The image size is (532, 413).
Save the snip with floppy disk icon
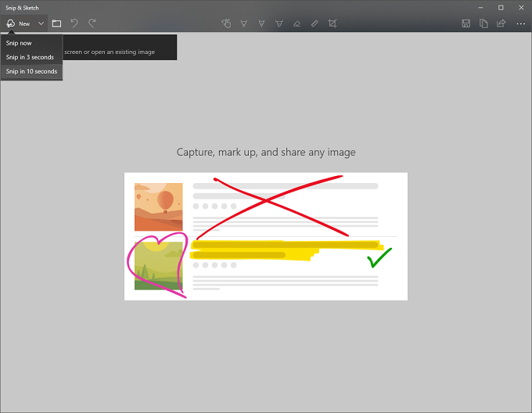click(x=465, y=23)
